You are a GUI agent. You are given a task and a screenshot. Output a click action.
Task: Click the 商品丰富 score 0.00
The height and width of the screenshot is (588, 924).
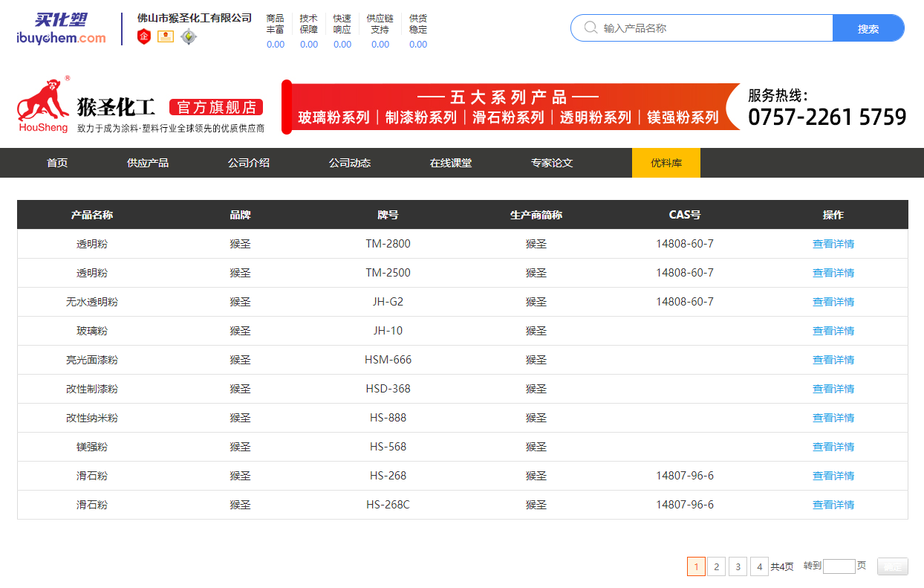[276, 45]
